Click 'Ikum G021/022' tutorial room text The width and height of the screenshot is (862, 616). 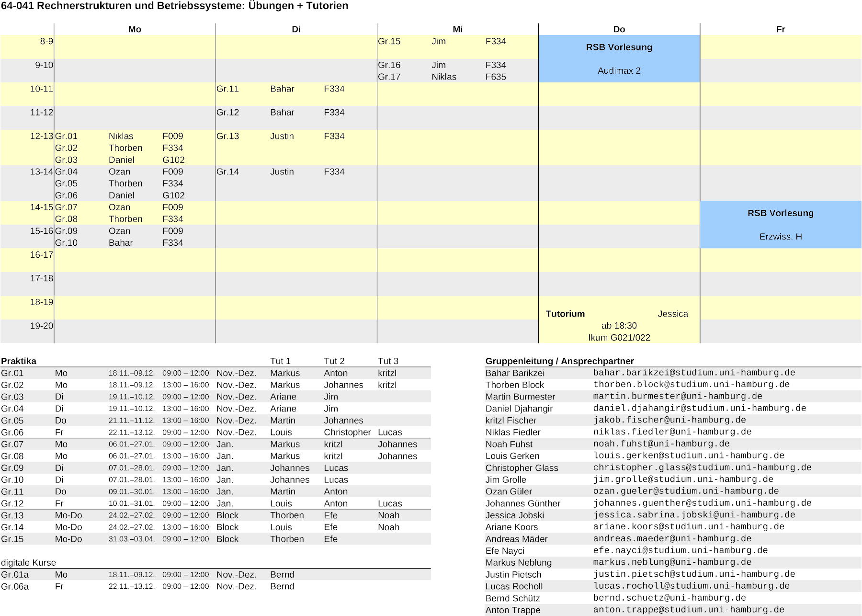tap(619, 337)
